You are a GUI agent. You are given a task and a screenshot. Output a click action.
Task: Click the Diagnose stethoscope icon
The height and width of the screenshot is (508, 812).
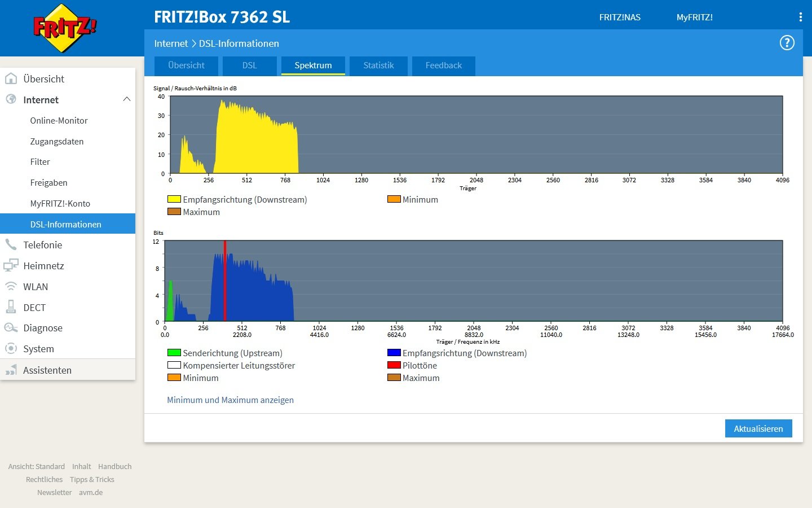[11, 328]
